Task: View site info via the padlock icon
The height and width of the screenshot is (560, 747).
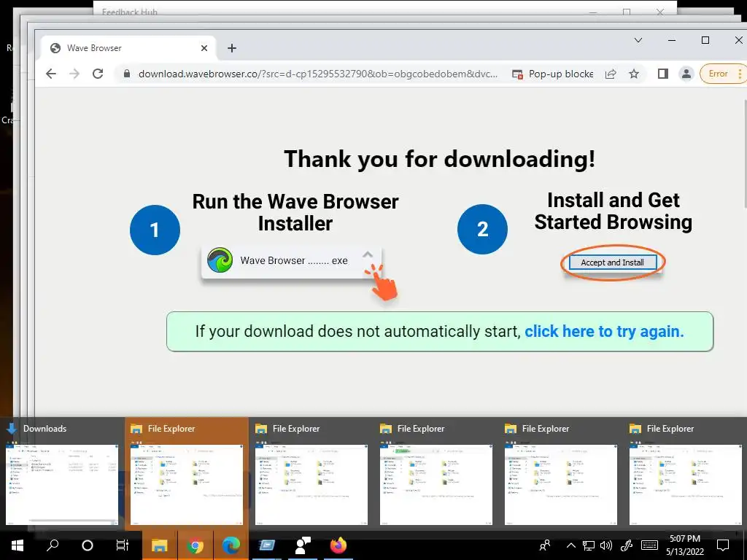Action: point(126,74)
